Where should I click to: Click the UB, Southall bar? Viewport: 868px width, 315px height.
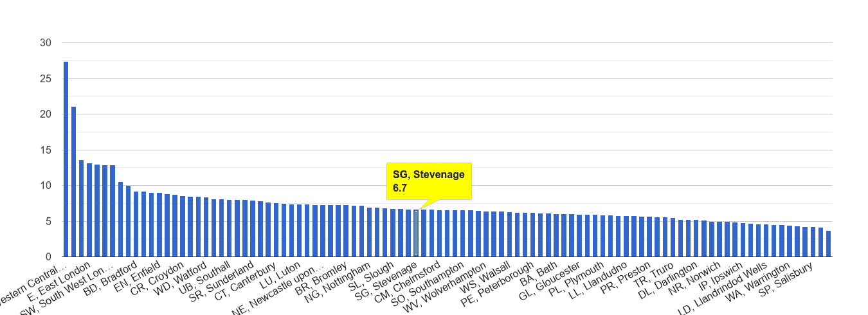point(230,229)
